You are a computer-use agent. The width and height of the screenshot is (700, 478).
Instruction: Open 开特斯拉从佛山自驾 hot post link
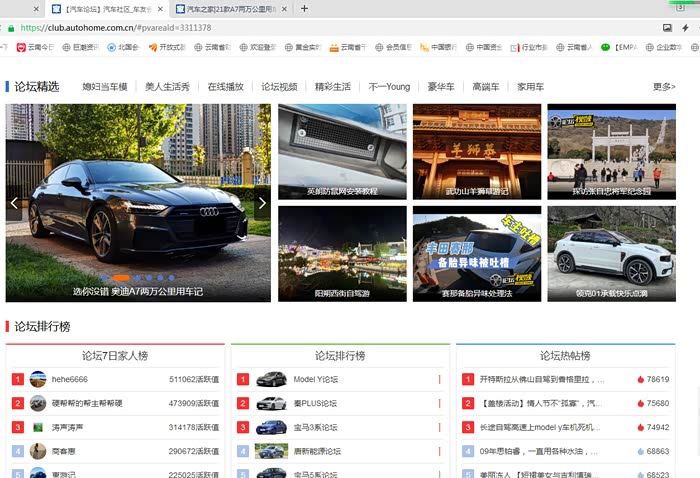[x=541, y=380]
